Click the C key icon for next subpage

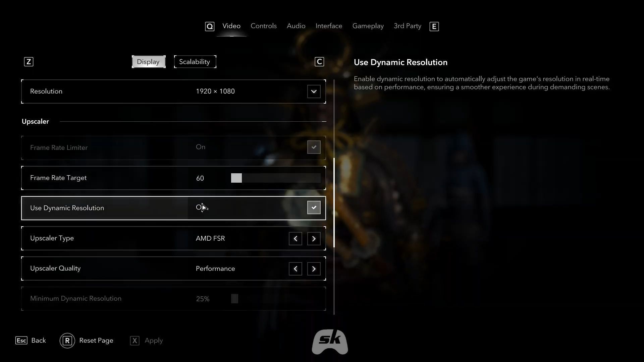tap(319, 62)
